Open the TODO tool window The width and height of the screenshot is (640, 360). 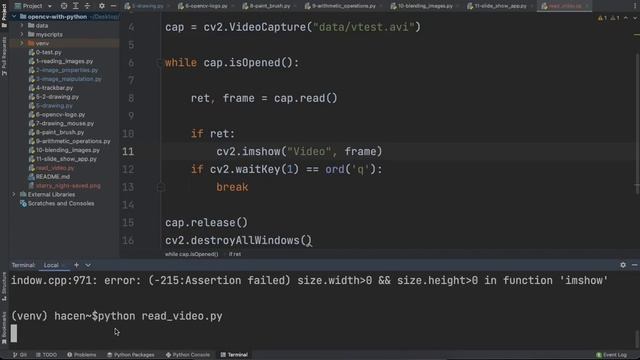point(47,355)
